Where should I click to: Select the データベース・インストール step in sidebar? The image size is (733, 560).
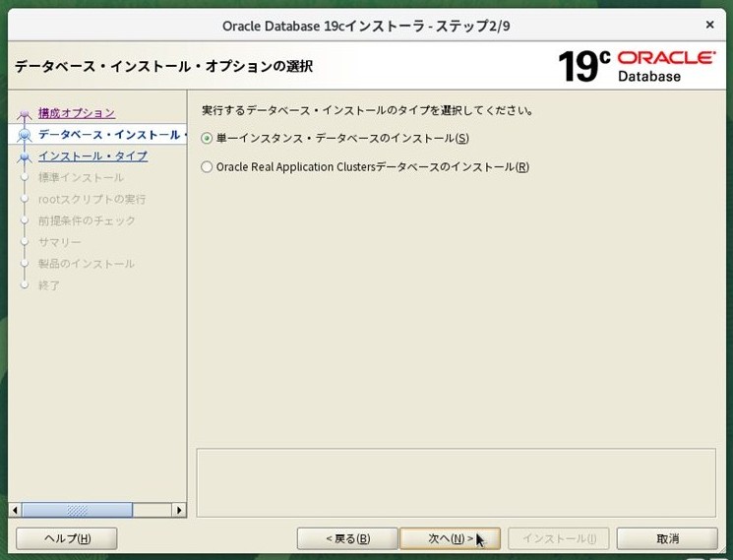click(112, 135)
